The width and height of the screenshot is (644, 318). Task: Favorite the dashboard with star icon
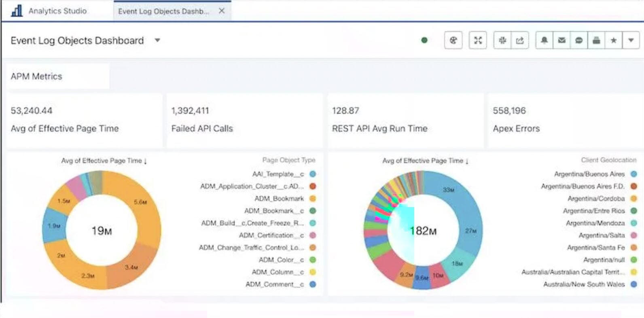pyautogui.click(x=614, y=40)
